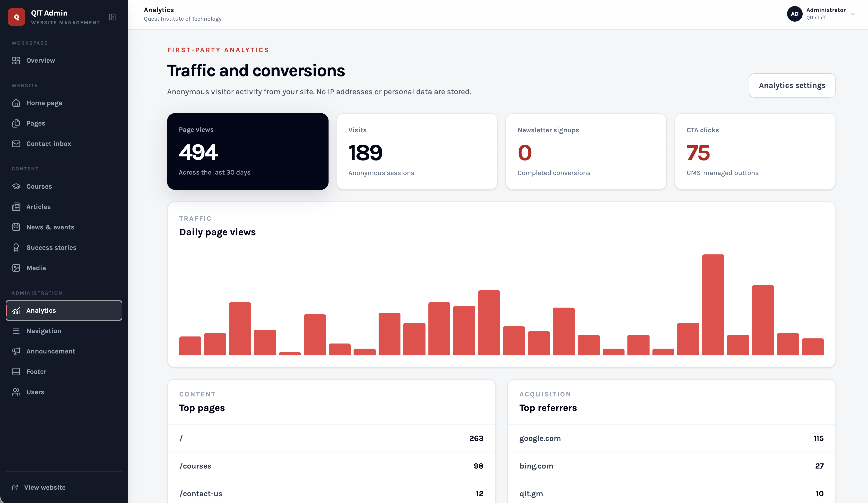Click the Analytics chart icon

tap(16, 310)
